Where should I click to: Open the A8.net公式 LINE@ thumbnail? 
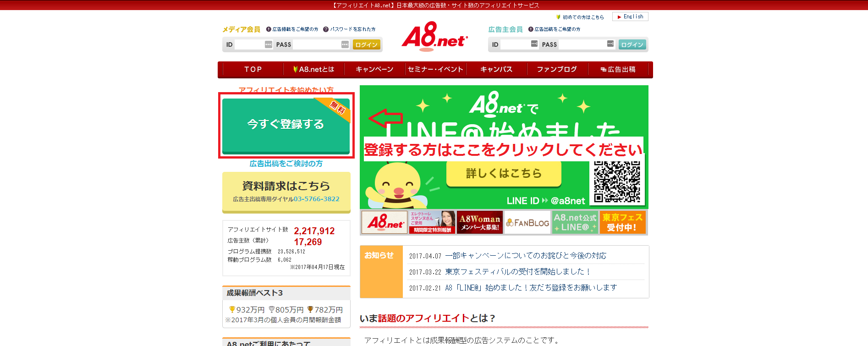pyautogui.click(x=575, y=222)
